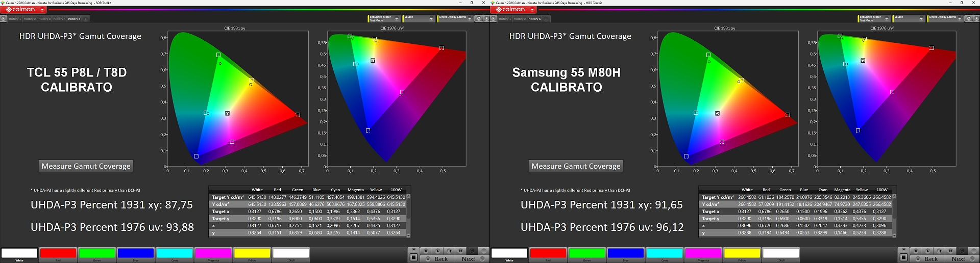Select the History 5 tab in the SDR Toolkit window

[74, 19]
